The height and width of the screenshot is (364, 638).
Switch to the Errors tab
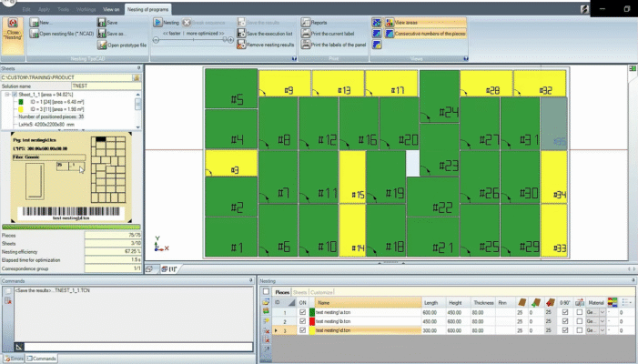tap(14, 359)
